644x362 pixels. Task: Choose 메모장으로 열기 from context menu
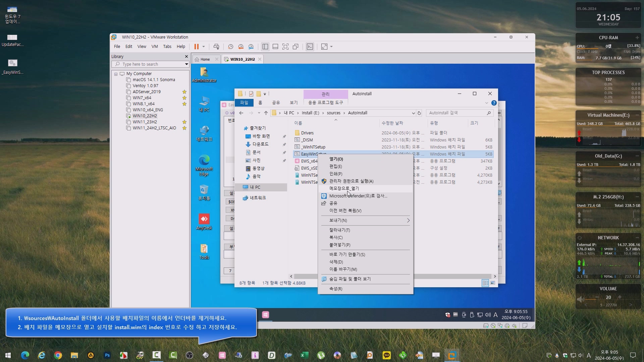pos(344,188)
